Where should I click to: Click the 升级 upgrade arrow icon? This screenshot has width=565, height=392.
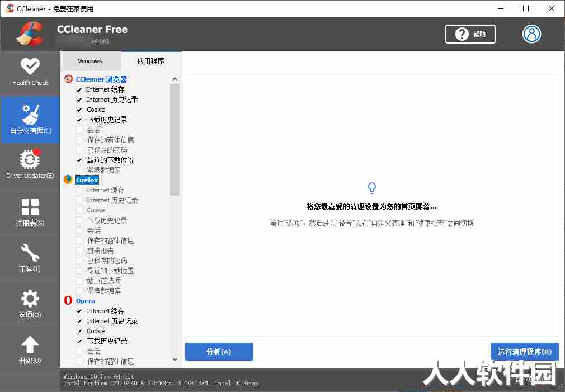point(30,344)
